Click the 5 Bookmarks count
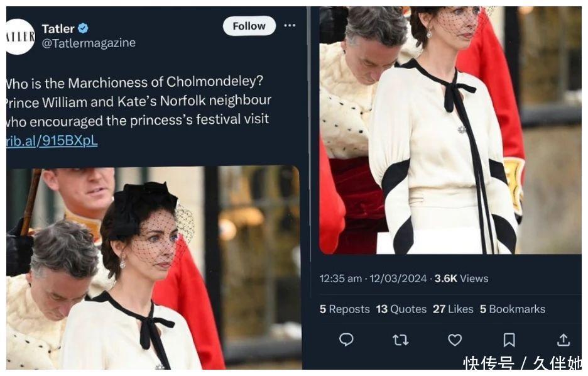588x376 pixels. pos(512,309)
